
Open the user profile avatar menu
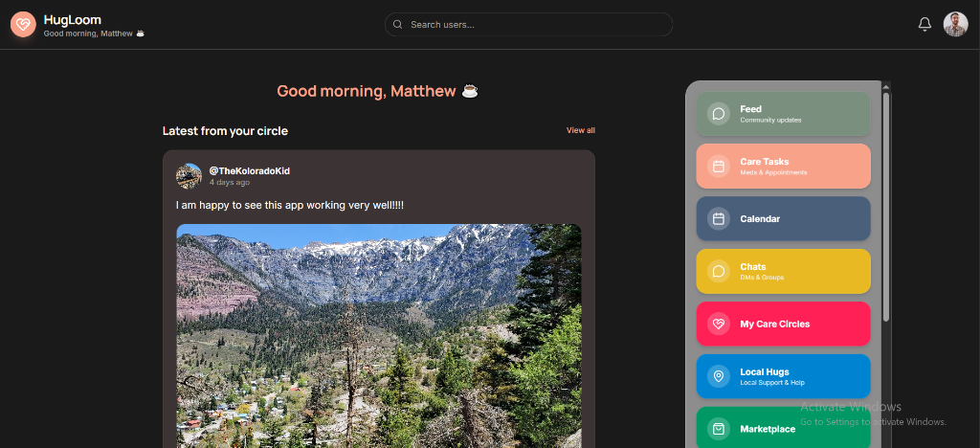click(x=955, y=25)
